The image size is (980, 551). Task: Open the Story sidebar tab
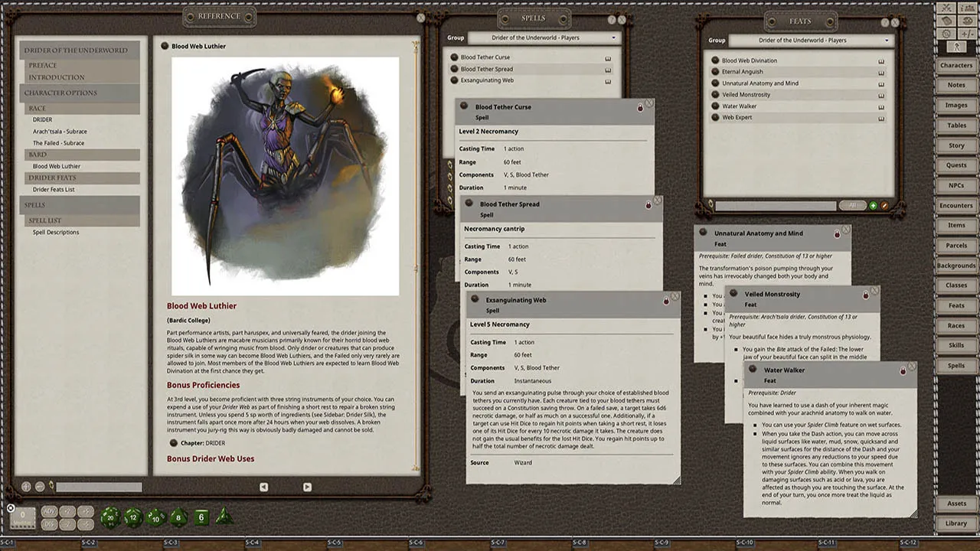tap(956, 145)
